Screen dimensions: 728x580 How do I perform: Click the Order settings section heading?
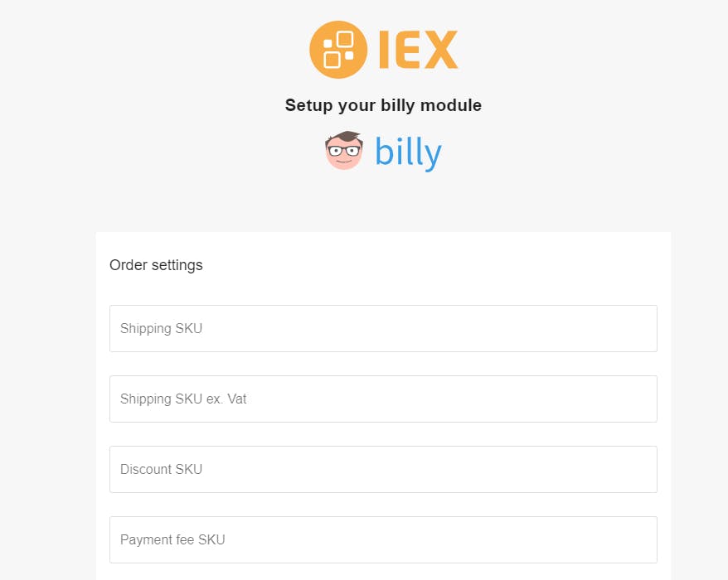tap(156, 265)
